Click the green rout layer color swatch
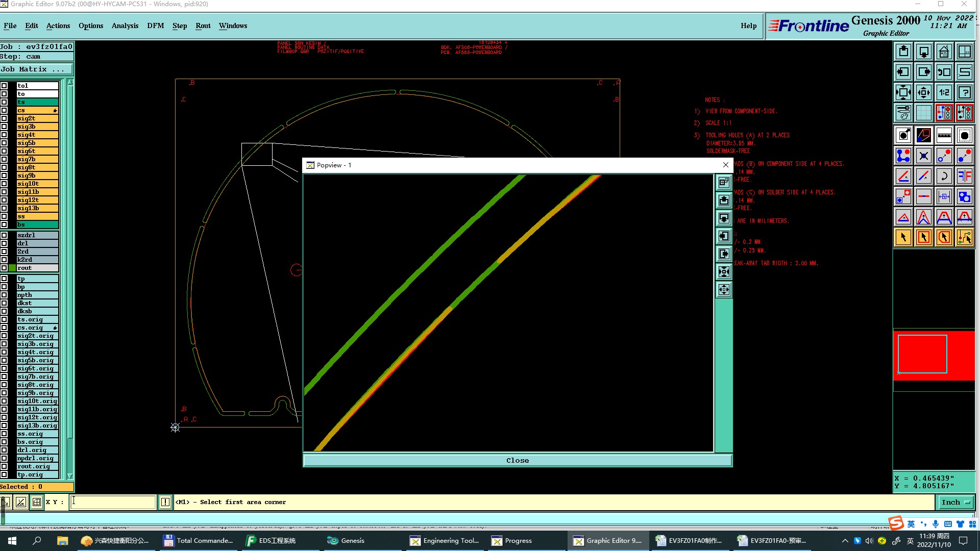This screenshot has height=551, width=980. pos(12,268)
